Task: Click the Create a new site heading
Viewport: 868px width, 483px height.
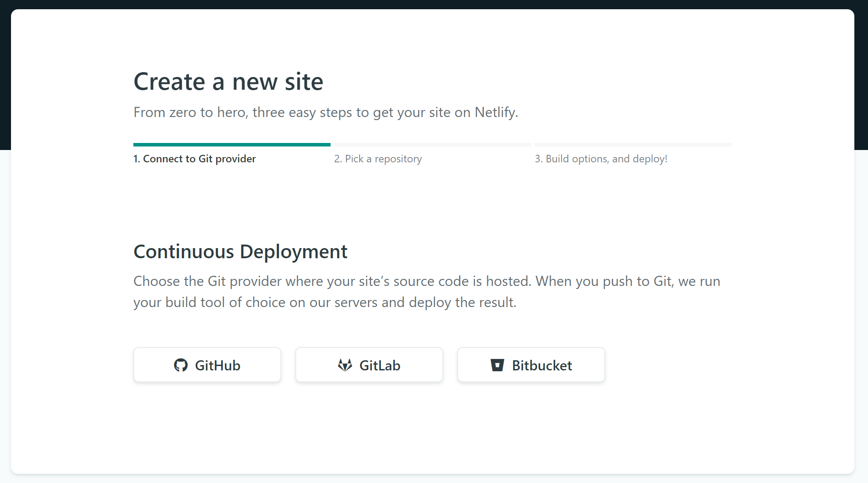Action: (228, 82)
